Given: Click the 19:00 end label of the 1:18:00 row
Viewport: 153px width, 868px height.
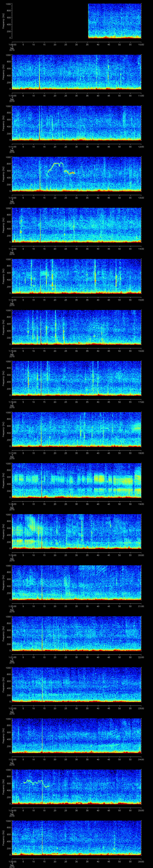Looking at the screenshot, I should 141,504.
